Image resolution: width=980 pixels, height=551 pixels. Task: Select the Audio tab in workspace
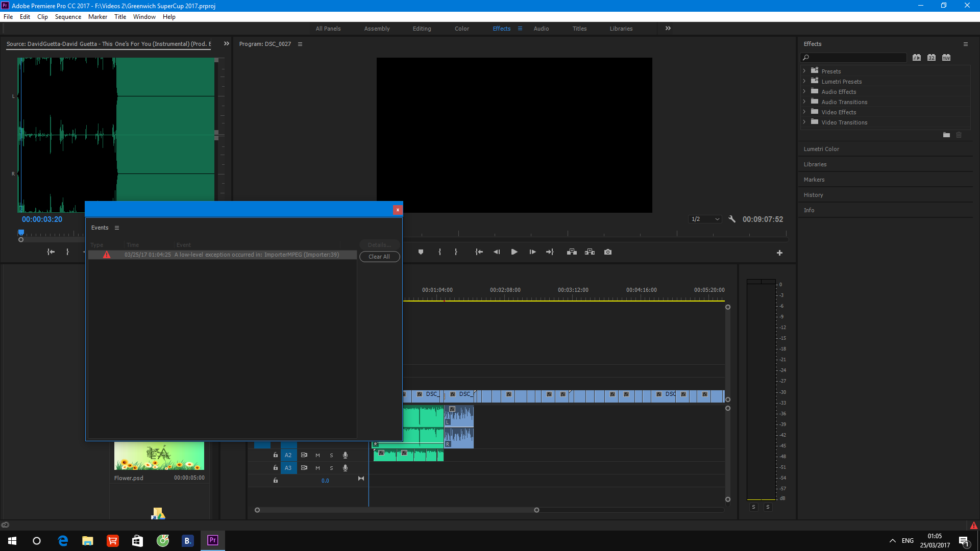(x=541, y=28)
